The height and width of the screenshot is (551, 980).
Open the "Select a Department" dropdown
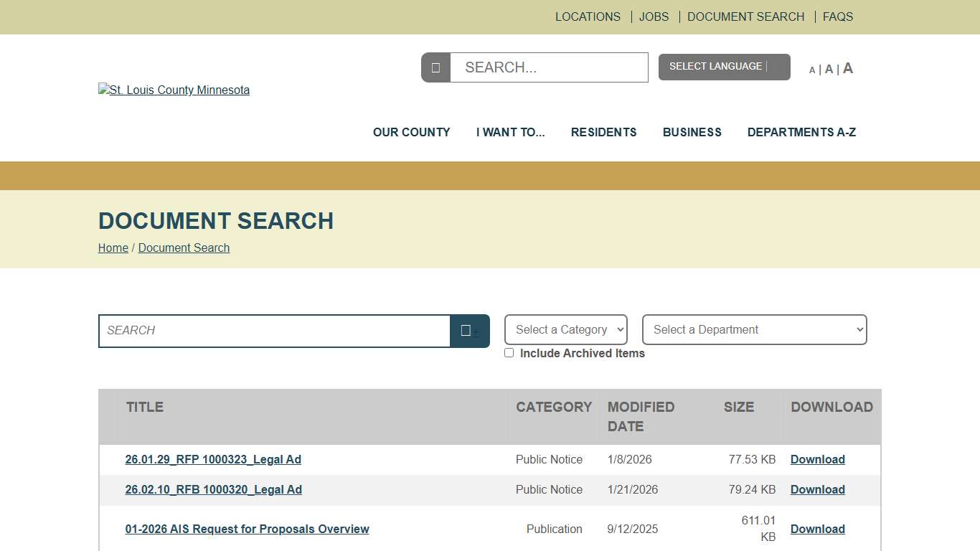click(x=754, y=329)
